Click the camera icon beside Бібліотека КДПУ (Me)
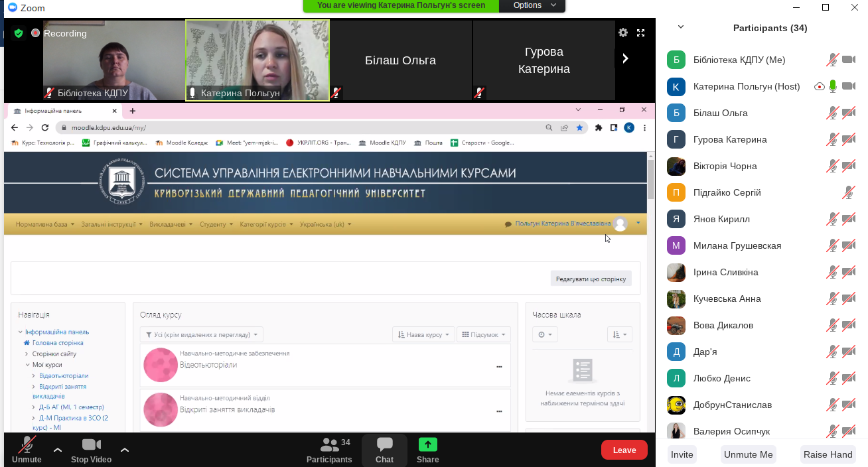This screenshot has height=467, width=868. tap(848, 60)
